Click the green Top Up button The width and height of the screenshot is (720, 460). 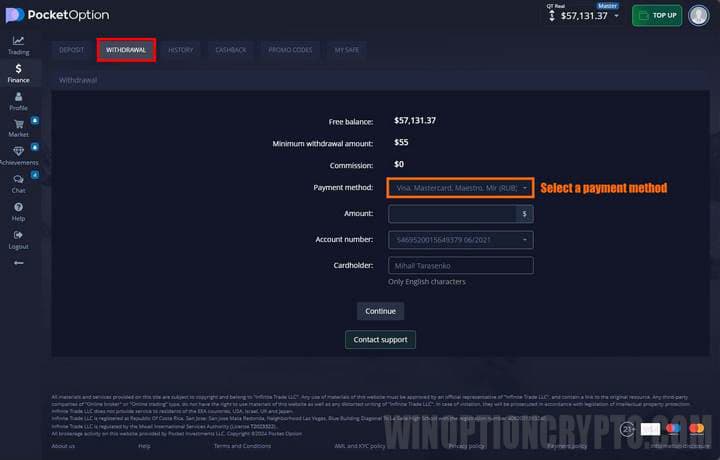pos(657,16)
